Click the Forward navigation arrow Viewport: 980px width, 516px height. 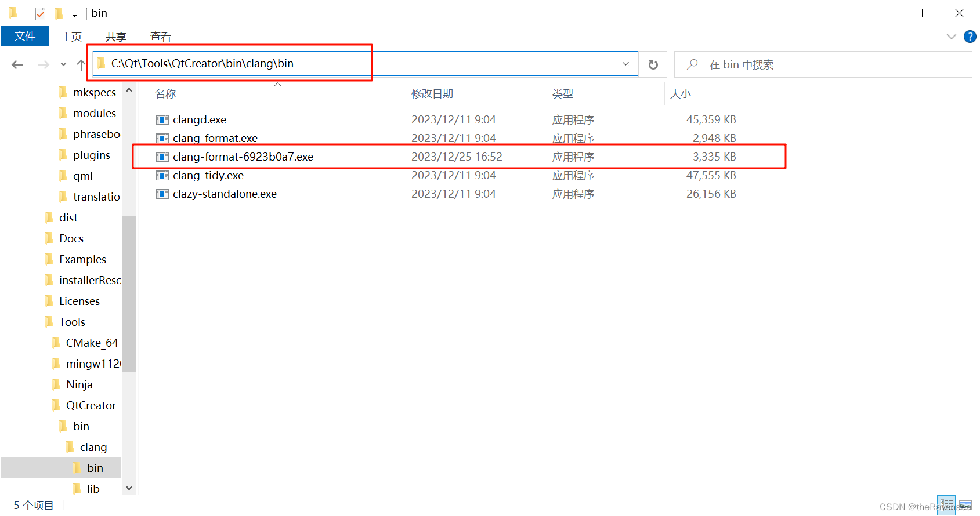(44, 64)
